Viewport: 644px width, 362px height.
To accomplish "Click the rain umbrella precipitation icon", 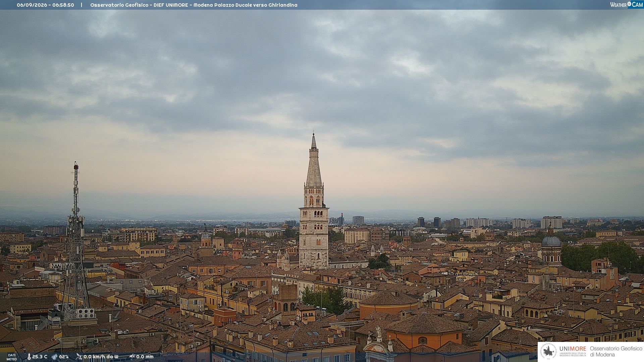I will [x=132, y=357].
